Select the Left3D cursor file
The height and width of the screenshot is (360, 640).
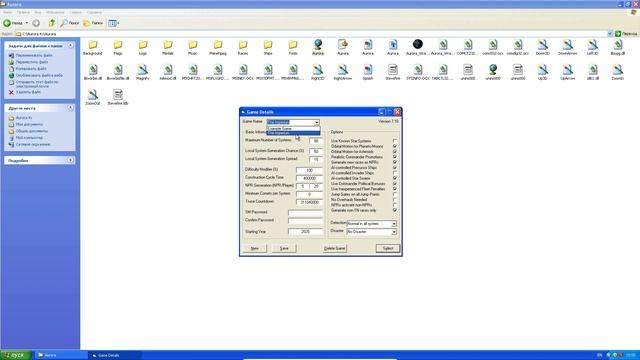click(593, 47)
